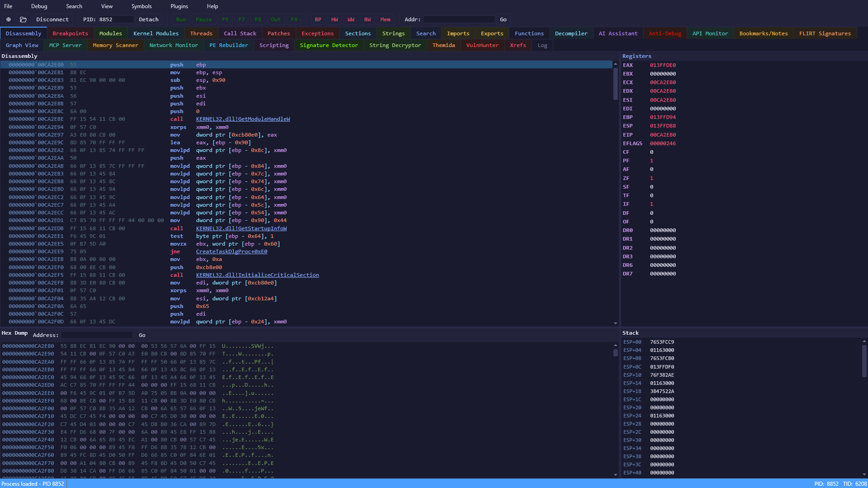Click the HW hardware breakpoint button
The height and width of the screenshot is (488, 868).
click(x=334, y=19)
